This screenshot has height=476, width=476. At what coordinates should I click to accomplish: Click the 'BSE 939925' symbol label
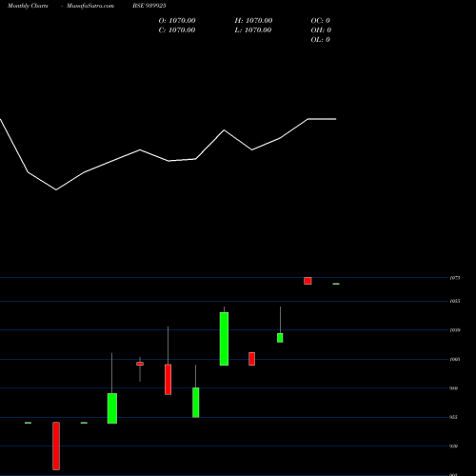point(149,6)
